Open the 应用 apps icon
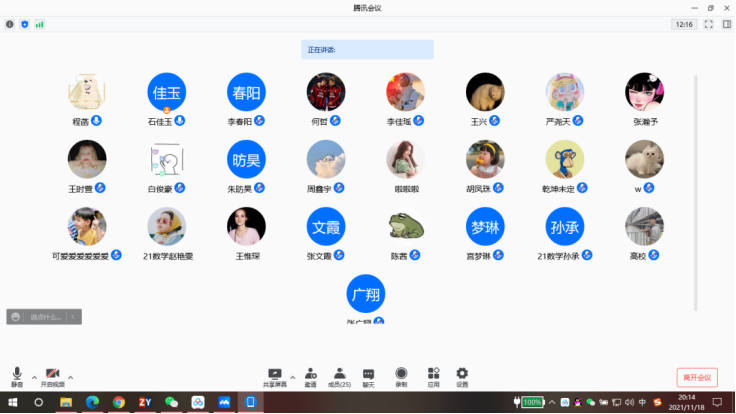736x414 pixels. tap(433, 375)
